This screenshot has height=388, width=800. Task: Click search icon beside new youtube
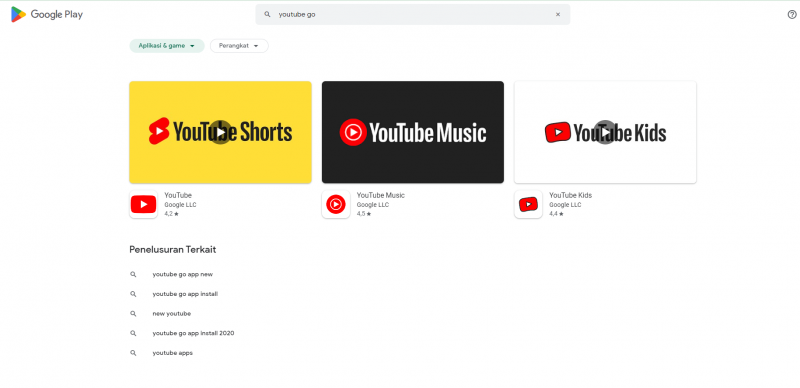[x=133, y=314]
